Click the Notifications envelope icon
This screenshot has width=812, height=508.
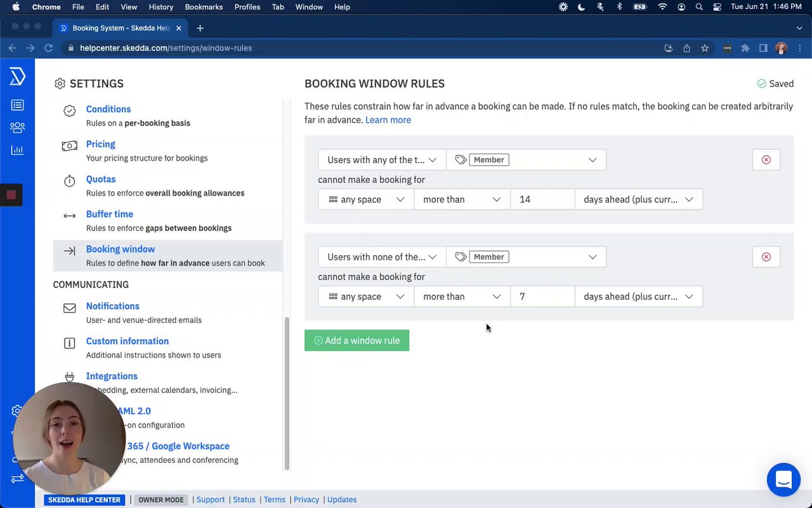click(70, 308)
